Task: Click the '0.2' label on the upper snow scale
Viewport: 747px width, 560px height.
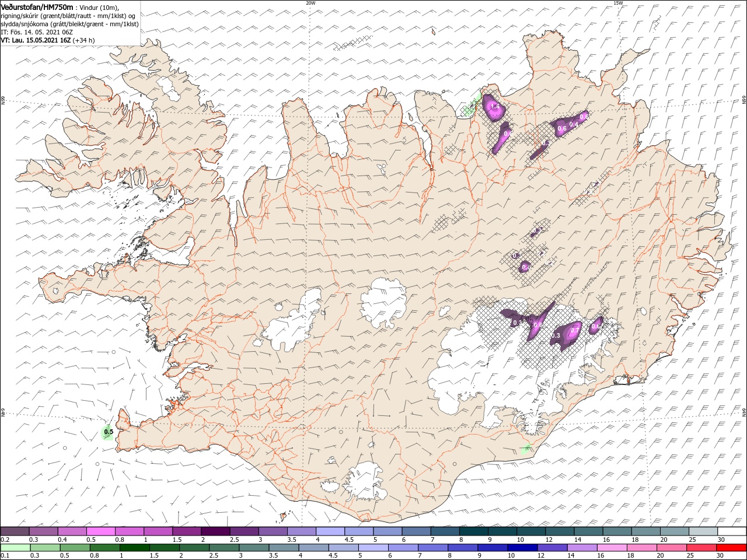Action: tap(5, 540)
